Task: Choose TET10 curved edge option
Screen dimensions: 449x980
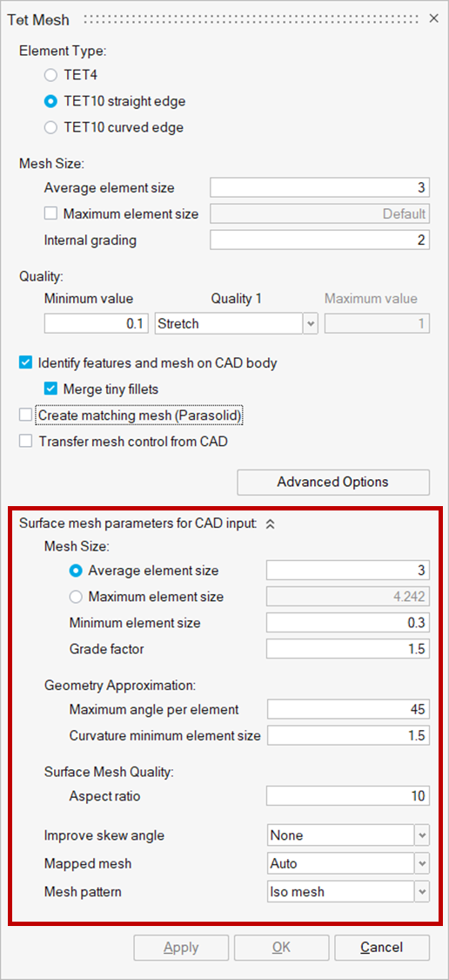Action: (x=50, y=128)
